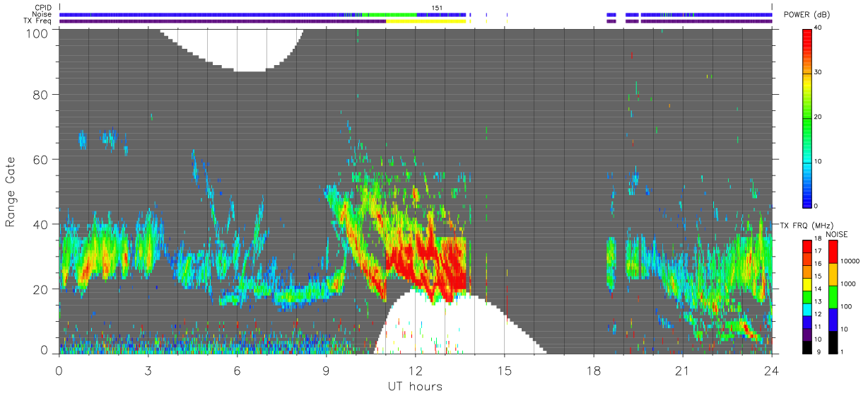Click orange swatch in NOISE legend
Screen dimensions: 868x401
[x=832, y=274]
